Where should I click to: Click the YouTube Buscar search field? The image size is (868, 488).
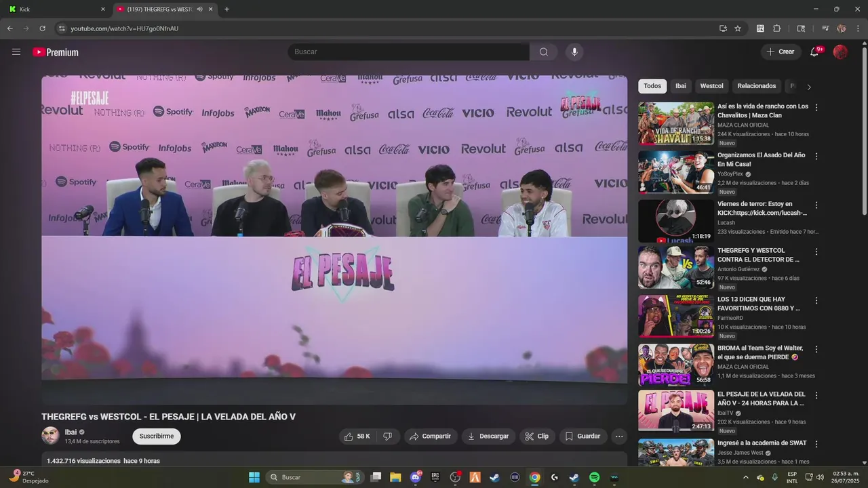coord(408,52)
